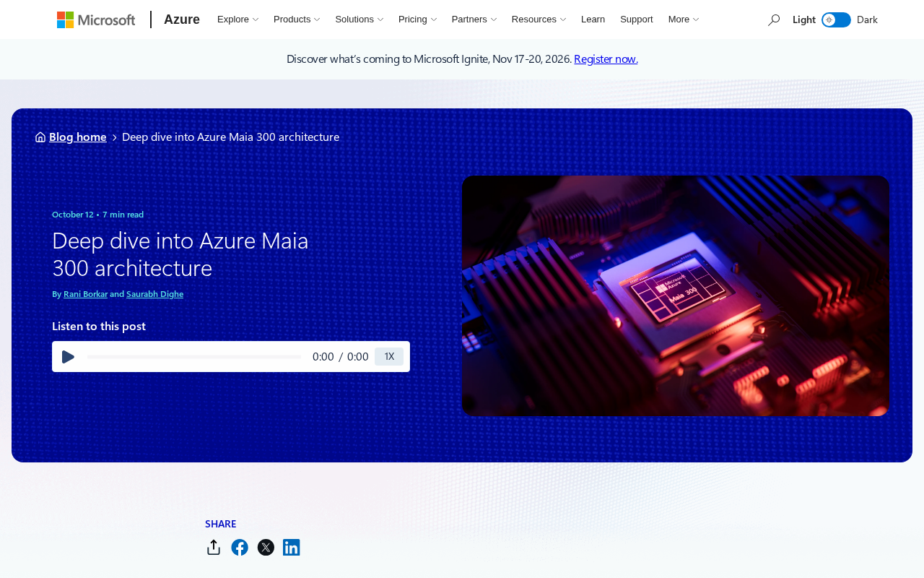924x578 pixels.
Task: Share the post on LinkedIn
Action: click(292, 548)
